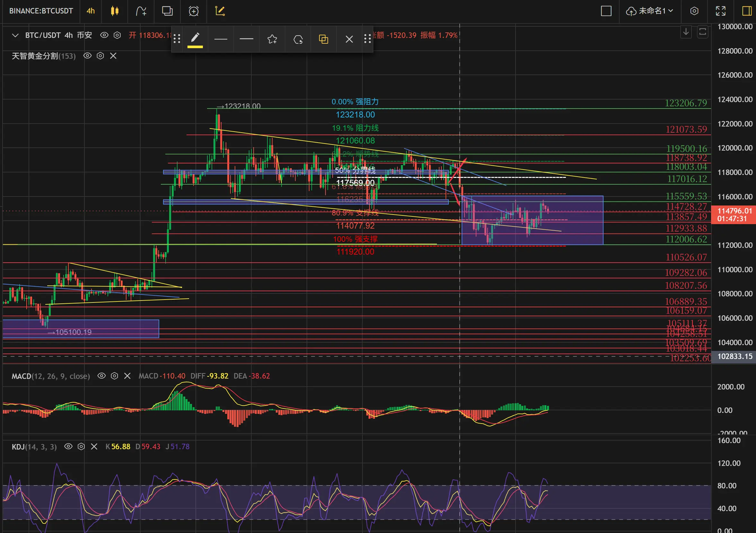
Task: Click the 0.00% 强阻力 Fibonacci label
Action: point(355,102)
